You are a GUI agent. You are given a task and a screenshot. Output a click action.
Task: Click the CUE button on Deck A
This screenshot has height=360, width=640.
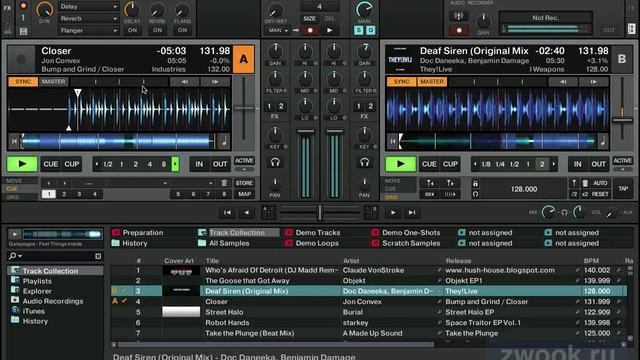[x=51, y=164]
